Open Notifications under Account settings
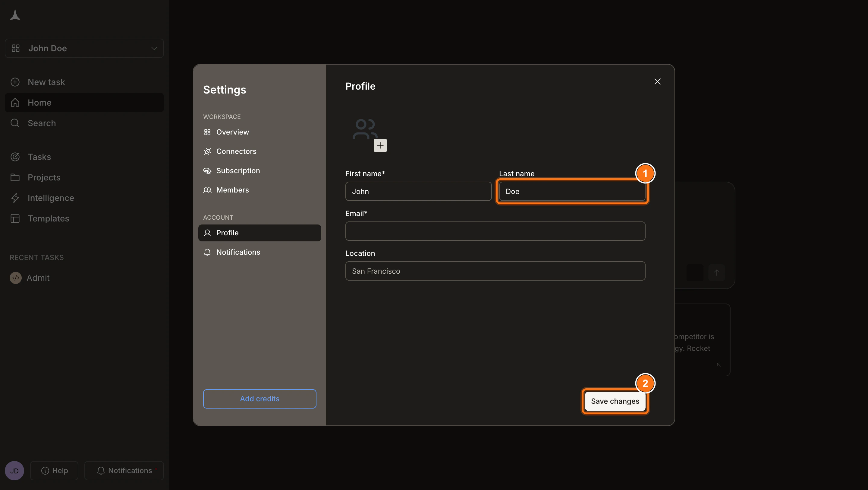The height and width of the screenshot is (490, 868). (237, 252)
